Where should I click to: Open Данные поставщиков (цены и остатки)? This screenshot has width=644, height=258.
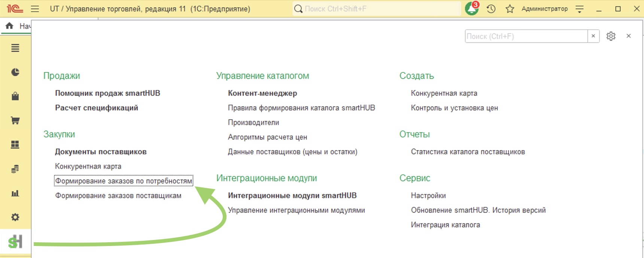click(293, 152)
